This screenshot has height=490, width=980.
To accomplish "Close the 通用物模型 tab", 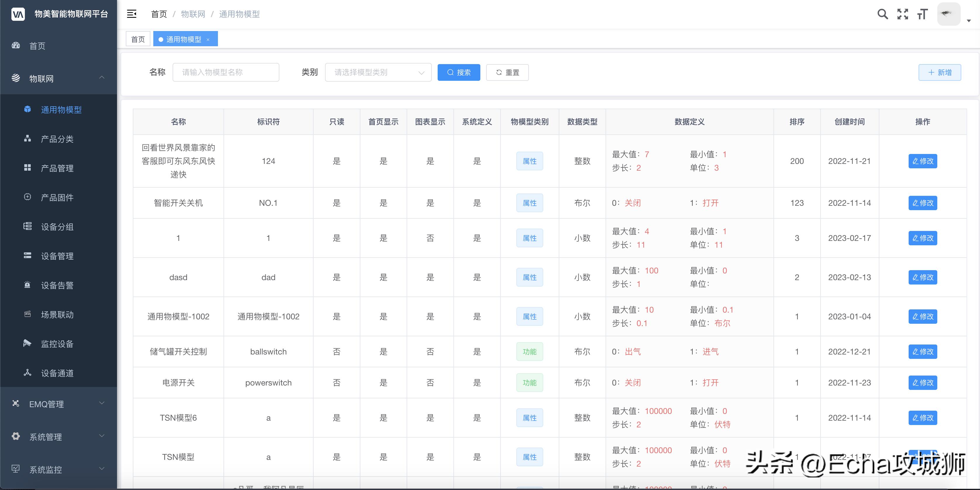I will [x=208, y=39].
